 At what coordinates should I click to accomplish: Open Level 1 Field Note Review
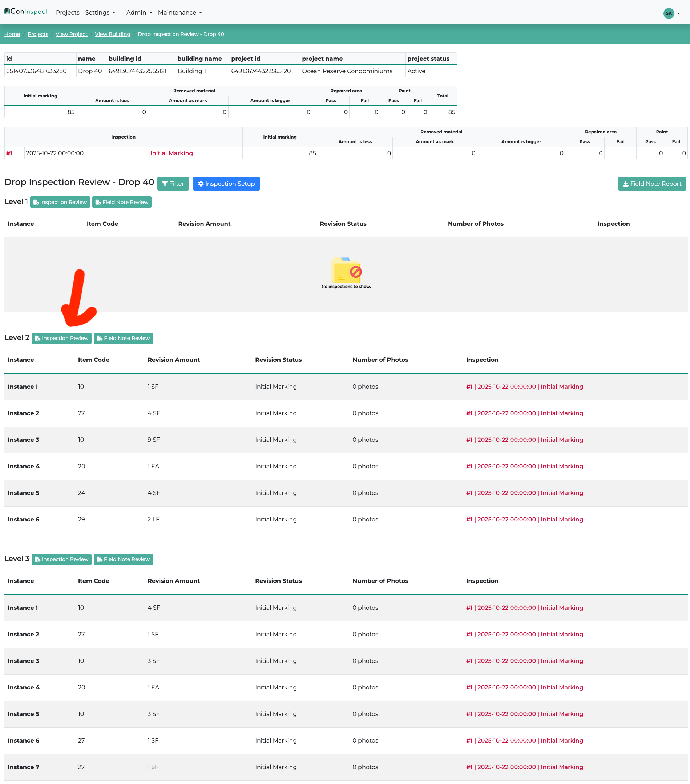click(x=122, y=202)
